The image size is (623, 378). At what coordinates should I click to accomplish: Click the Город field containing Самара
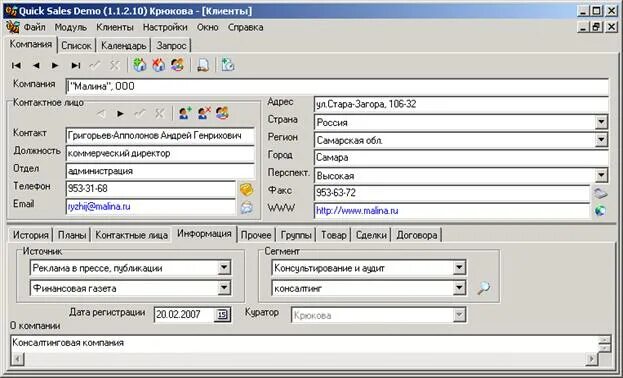pos(461,157)
